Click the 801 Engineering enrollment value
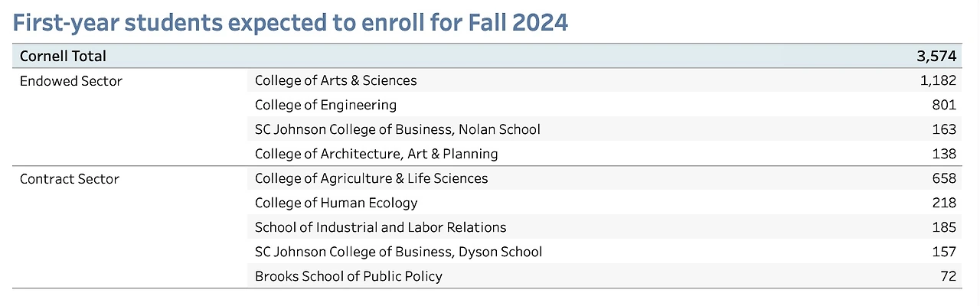This screenshot has height=306, width=980. tap(943, 105)
